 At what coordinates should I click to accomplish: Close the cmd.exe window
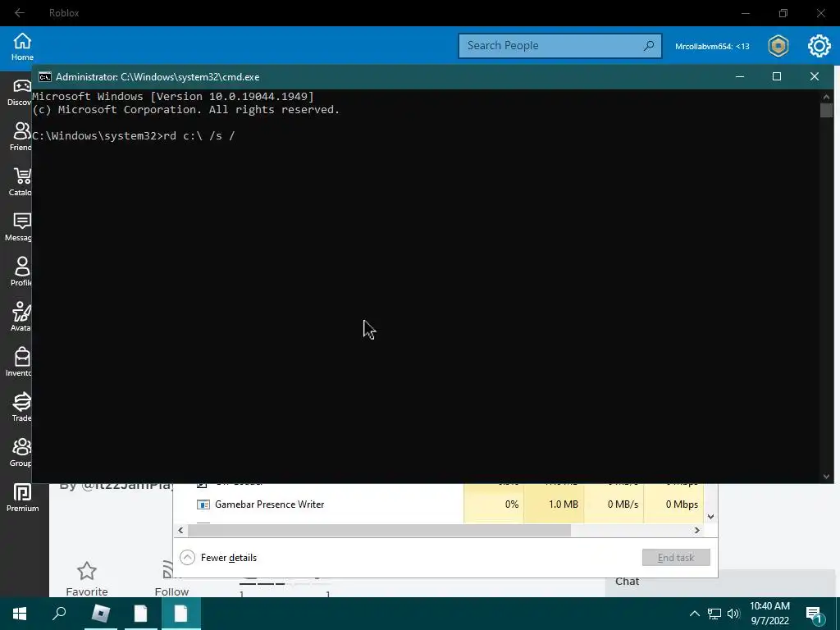(815, 76)
